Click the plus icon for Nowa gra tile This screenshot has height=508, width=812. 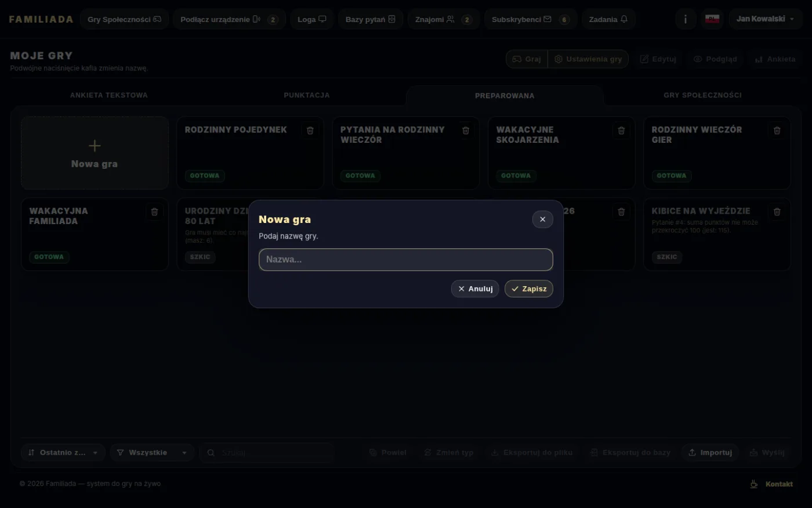pos(95,146)
